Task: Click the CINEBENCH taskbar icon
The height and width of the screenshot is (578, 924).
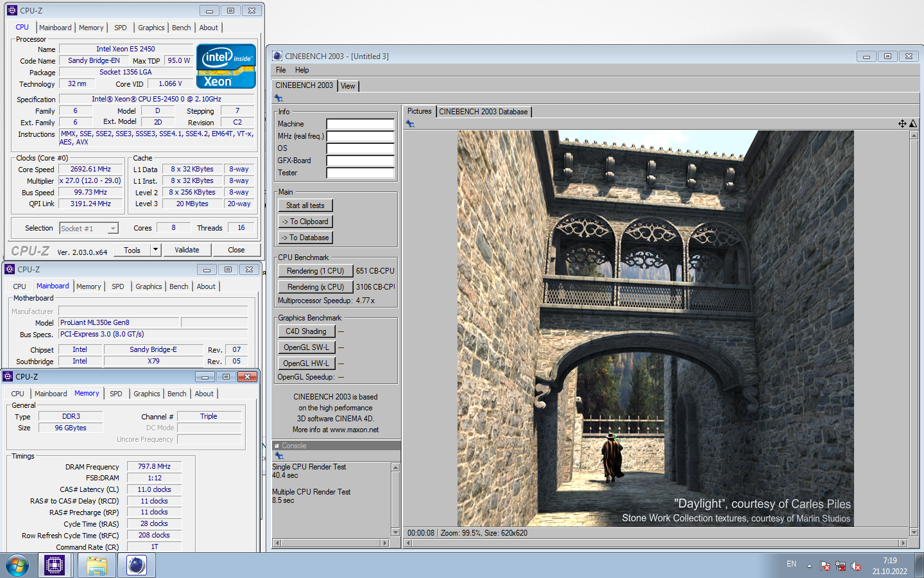Action: [x=137, y=566]
